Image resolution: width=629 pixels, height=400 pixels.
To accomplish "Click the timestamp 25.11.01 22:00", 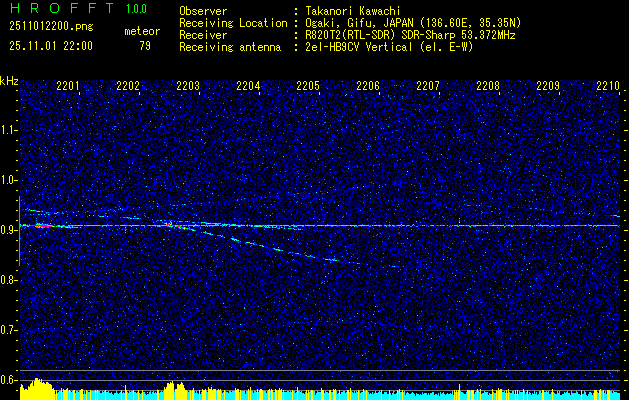I will pyautogui.click(x=51, y=46).
